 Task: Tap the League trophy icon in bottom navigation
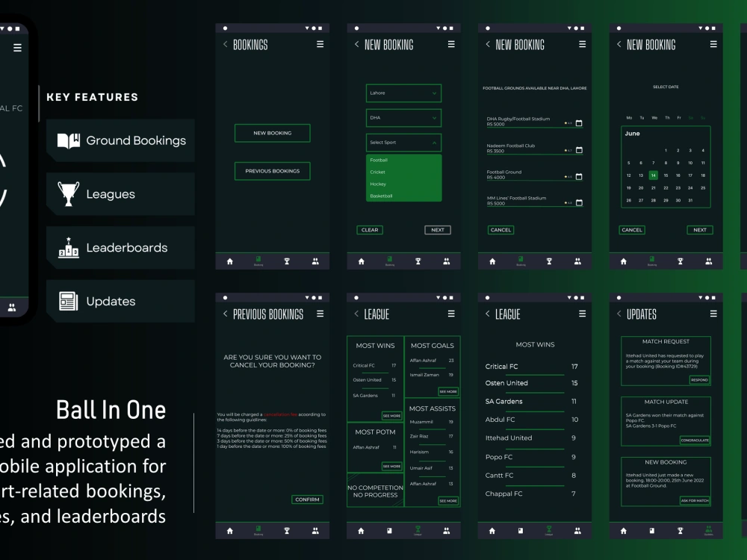click(x=287, y=261)
